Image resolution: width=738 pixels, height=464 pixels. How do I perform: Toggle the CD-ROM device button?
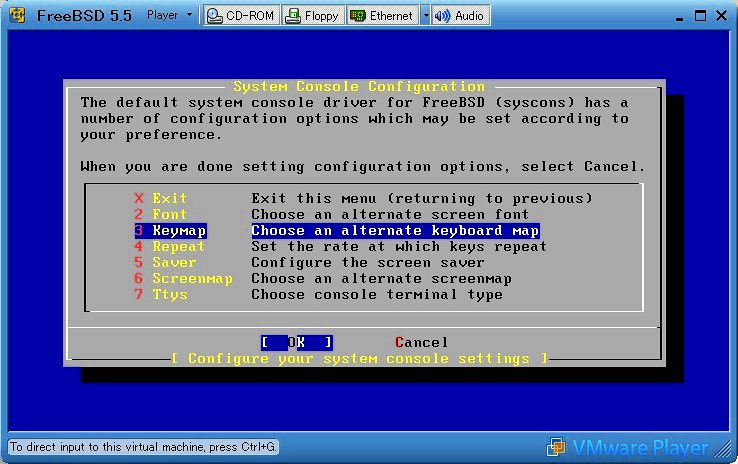click(241, 16)
